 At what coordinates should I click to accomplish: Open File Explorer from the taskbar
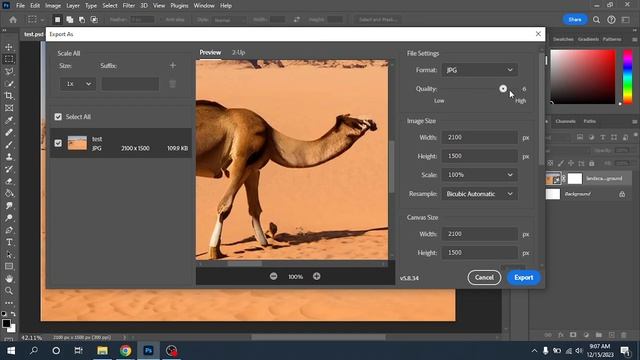102,351
